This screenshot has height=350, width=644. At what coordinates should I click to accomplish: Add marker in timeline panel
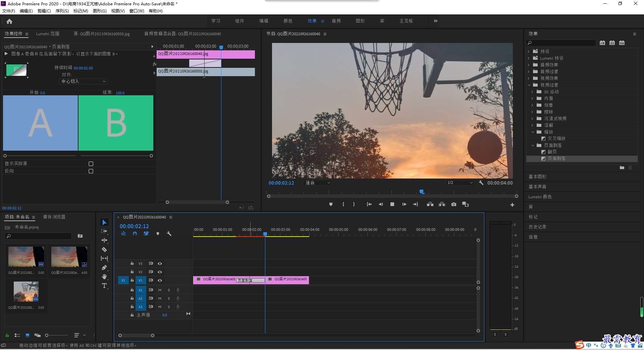pyautogui.click(x=158, y=234)
